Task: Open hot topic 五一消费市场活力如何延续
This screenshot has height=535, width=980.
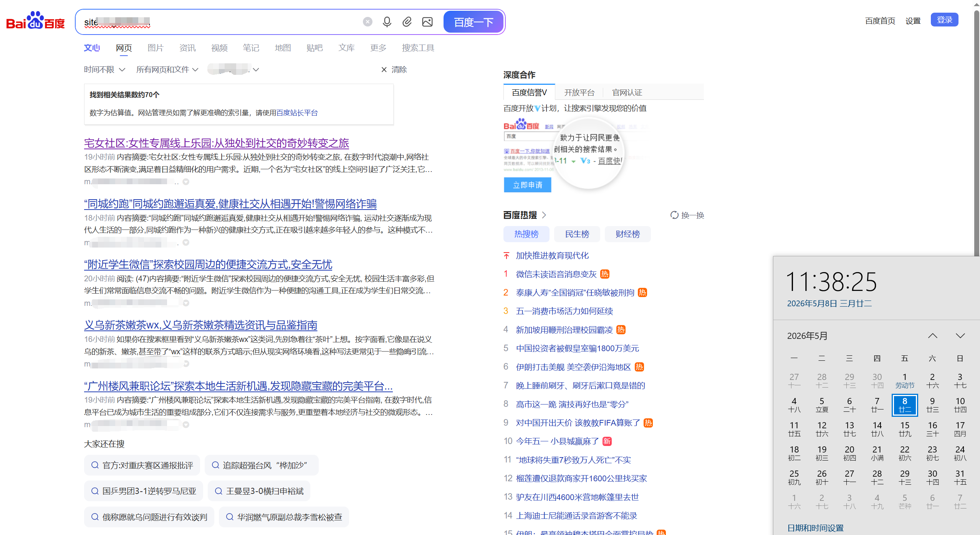Action: tap(564, 311)
